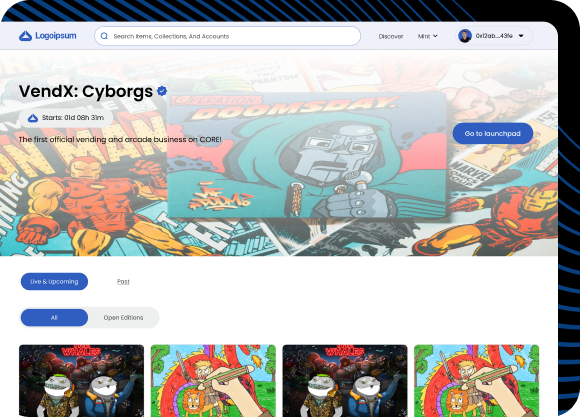The image size is (580, 417).
Task: Click the search magnifier icon
Action: 104,36
